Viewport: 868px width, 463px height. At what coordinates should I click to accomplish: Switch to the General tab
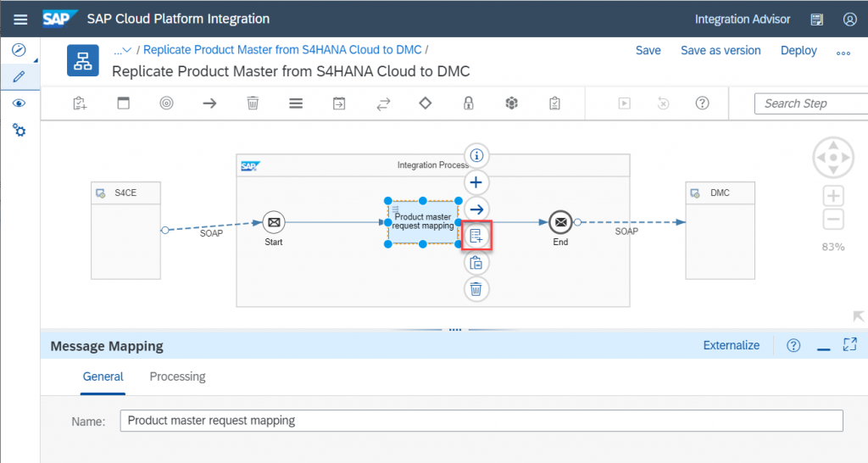[x=103, y=377]
